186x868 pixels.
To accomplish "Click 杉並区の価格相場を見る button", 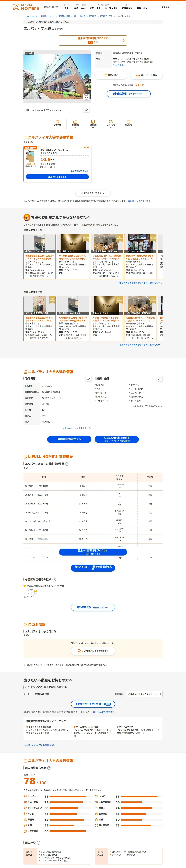I will [116, 439].
